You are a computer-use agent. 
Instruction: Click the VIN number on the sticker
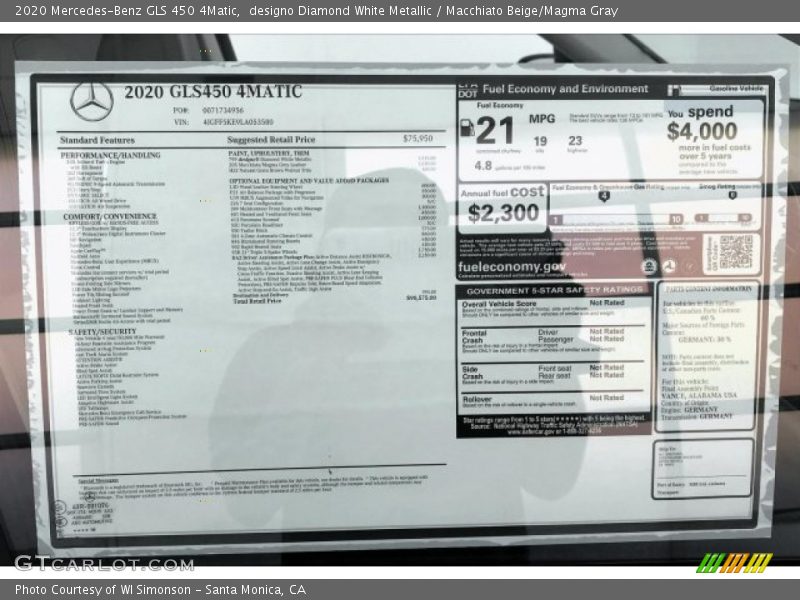pos(238,122)
